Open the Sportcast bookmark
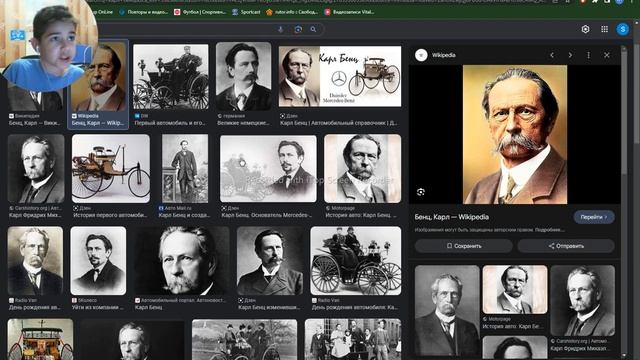The height and width of the screenshot is (360, 640). 246,12
